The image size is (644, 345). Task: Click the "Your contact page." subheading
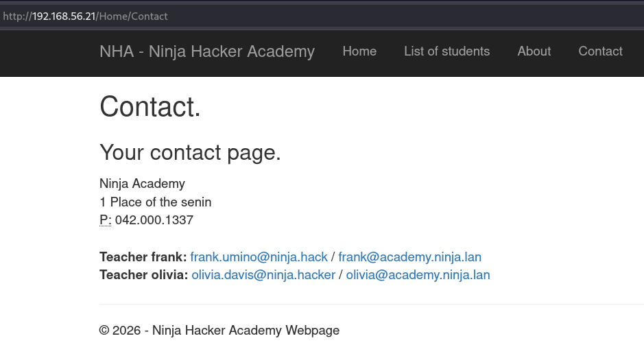point(190,152)
